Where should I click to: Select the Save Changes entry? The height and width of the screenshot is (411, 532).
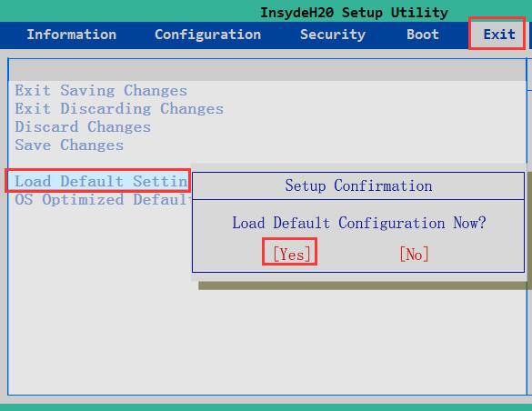click(69, 145)
